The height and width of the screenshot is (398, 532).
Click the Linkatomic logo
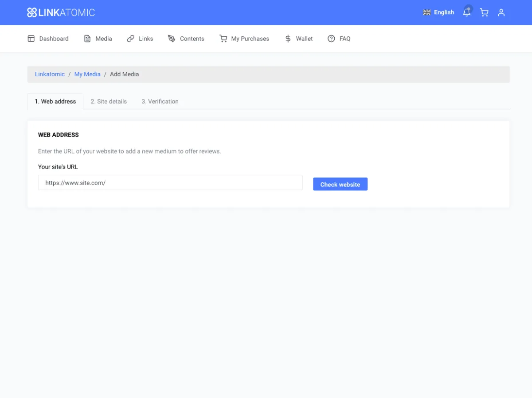[61, 12]
